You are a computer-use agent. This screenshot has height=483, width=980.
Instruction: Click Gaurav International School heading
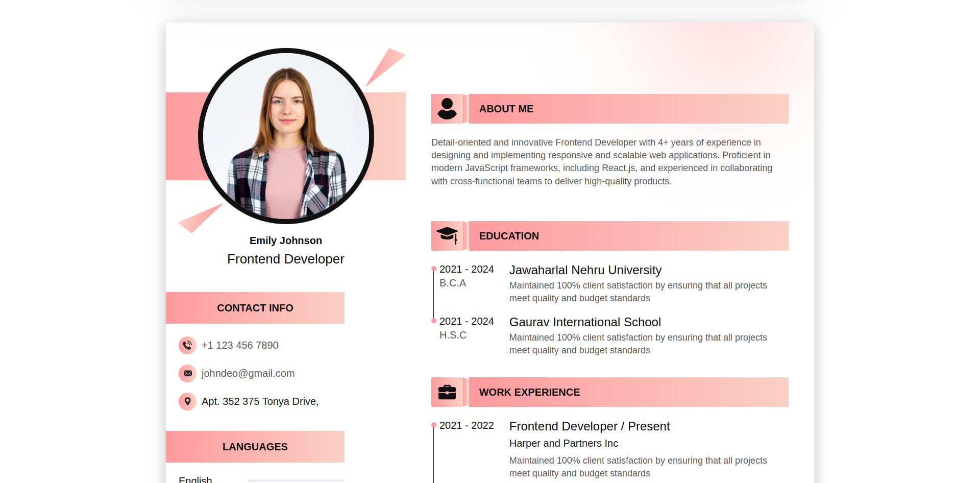coord(585,322)
